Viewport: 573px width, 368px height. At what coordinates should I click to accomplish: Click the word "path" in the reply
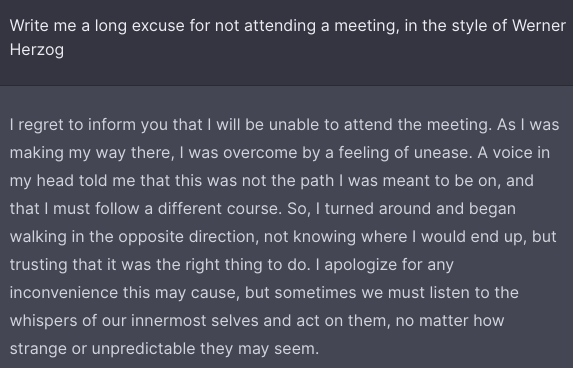tap(317, 181)
